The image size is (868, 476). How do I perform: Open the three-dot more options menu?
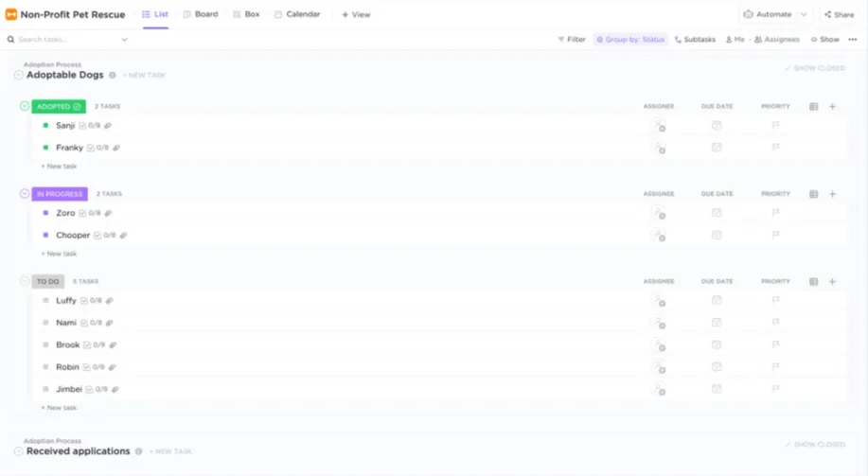[853, 40]
